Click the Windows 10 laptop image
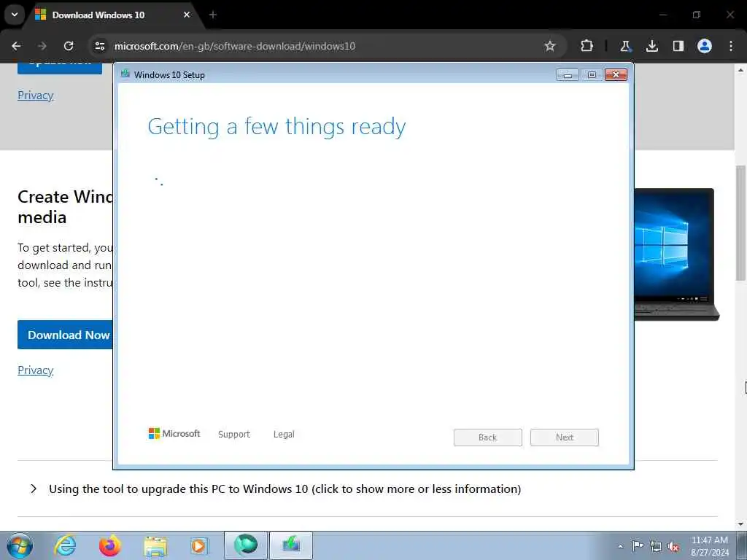 (676, 254)
